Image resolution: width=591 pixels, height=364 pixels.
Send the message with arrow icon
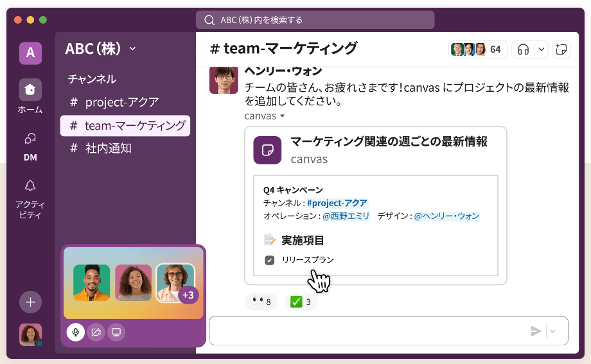coord(536,331)
